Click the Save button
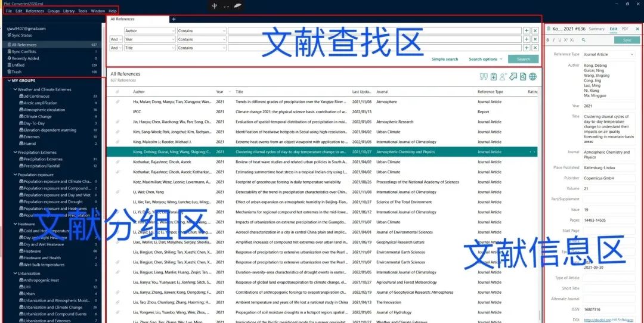This screenshot has height=323, width=644. 627,40
